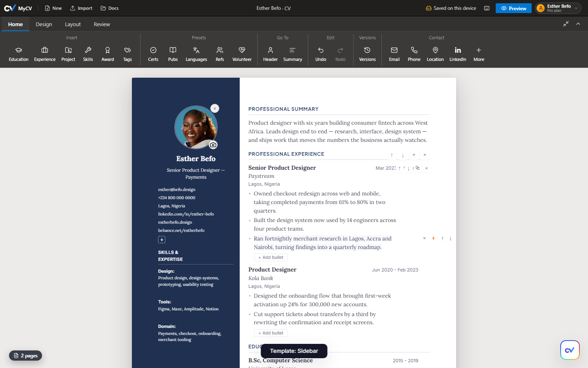The image size is (588, 368).
Task: Add entry to Professional Experience section
Action: click(x=414, y=155)
